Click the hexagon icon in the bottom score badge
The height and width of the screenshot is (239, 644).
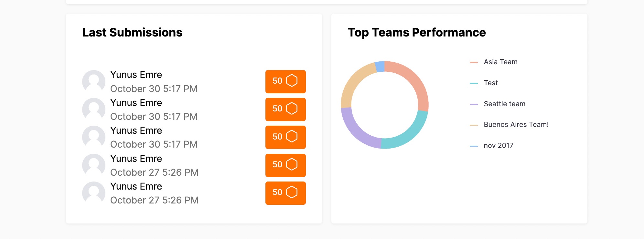(x=292, y=192)
